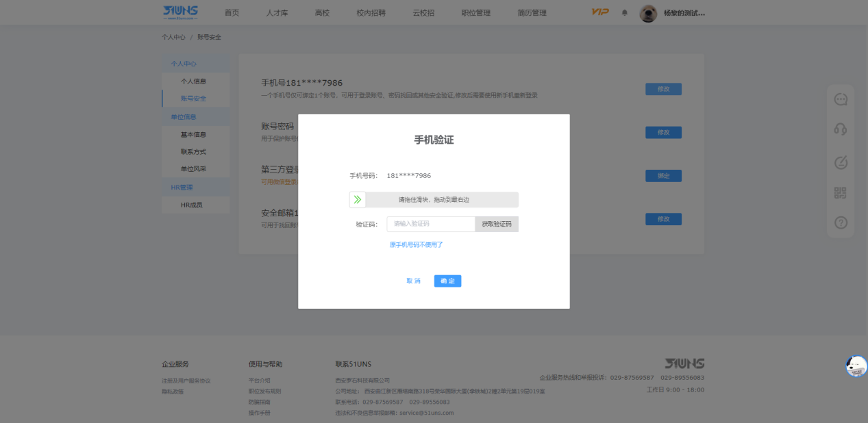Confirm with the 确定 button
The width and height of the screenshot is (868, 423).
[x=447, y=281]
